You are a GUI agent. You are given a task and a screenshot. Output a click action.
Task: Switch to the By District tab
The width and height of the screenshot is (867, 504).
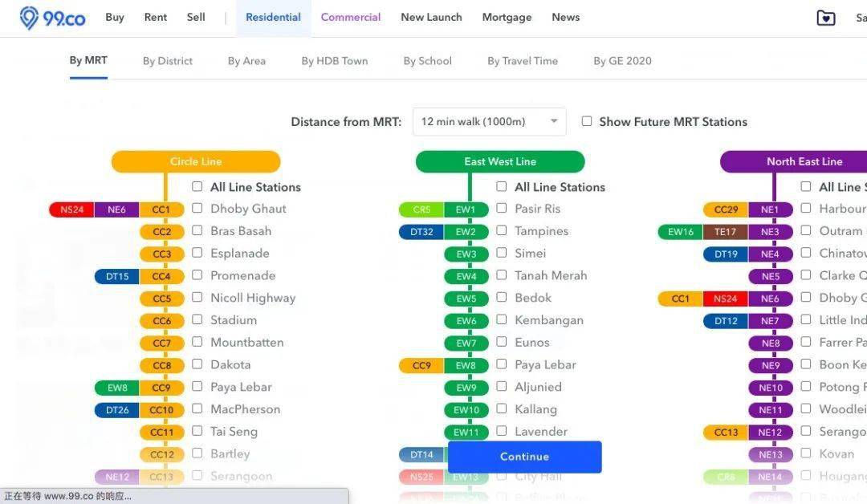pyautogui.click(x=168, y=61)
